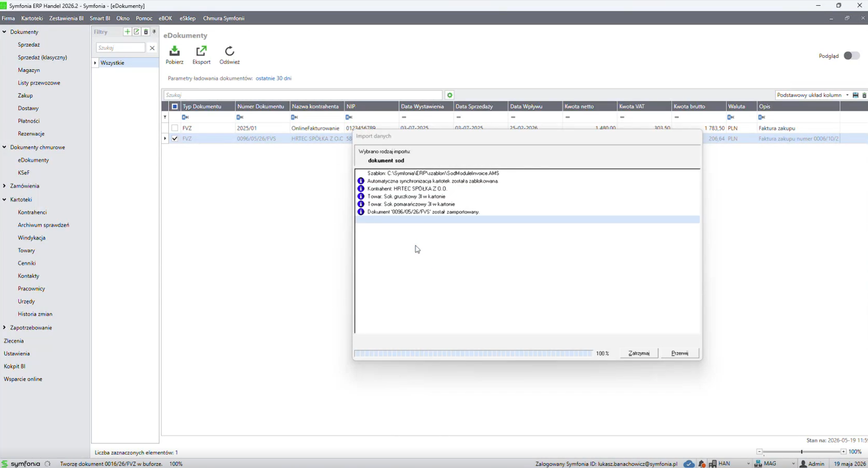Collapse the Kartoteki tree section
The width and height of the screenshot is (868, 468).
pos(5,199)
